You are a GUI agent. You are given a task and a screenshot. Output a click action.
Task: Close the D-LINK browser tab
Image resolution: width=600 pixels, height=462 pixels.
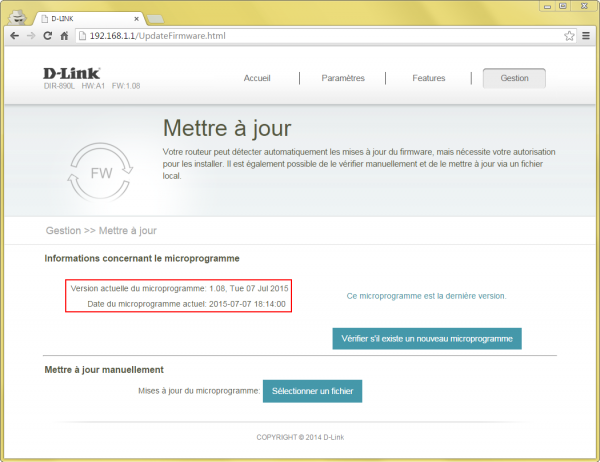(x=135, y=18)
